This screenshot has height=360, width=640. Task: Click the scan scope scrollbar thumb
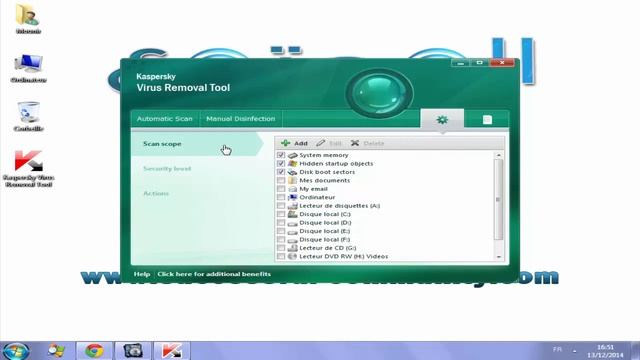[x=498, y=199]
